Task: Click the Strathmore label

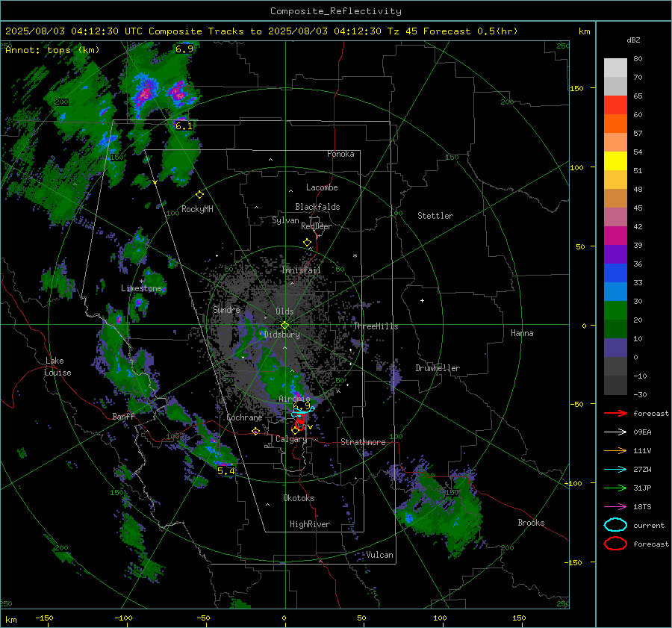Action: [x=363, y=442]
